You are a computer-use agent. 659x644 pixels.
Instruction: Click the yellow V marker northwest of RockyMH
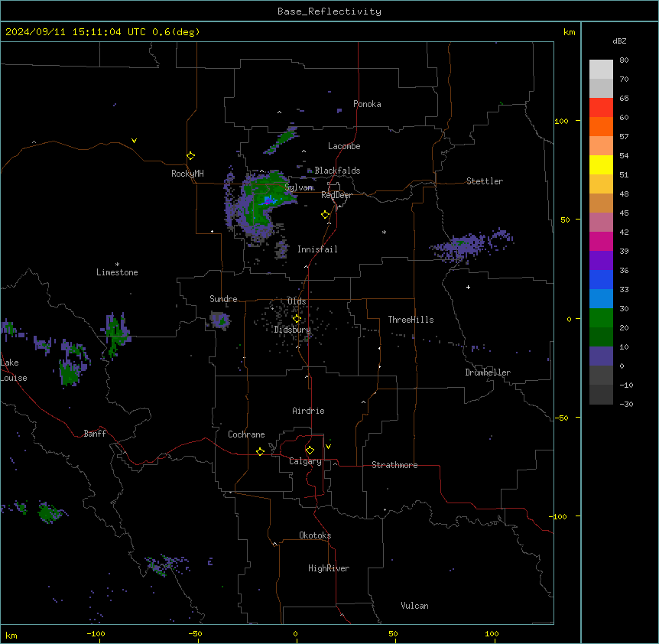click(134, 141)
